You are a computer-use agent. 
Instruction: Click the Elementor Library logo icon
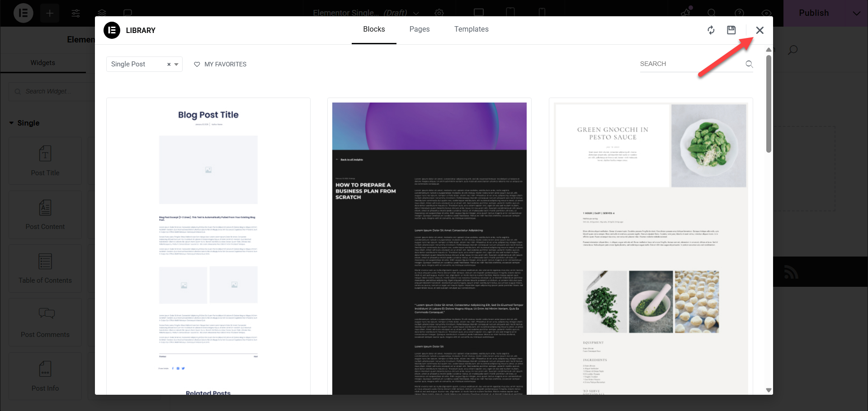[112, 30]
